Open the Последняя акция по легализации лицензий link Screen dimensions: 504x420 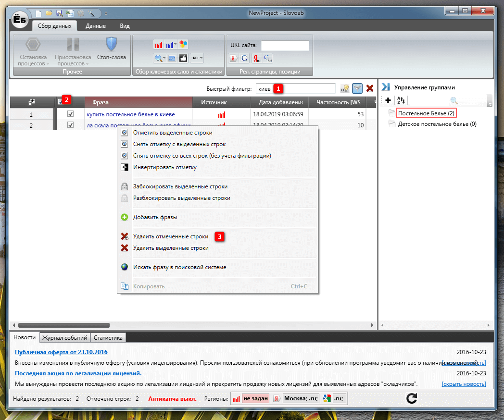pos(78,373)
